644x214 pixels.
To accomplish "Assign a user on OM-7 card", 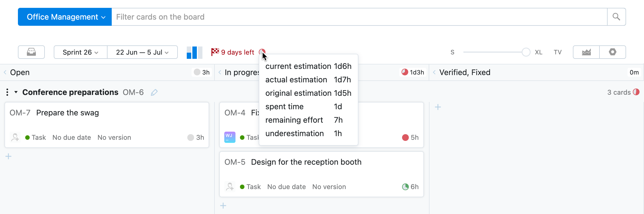I will [x=15, y=137].
